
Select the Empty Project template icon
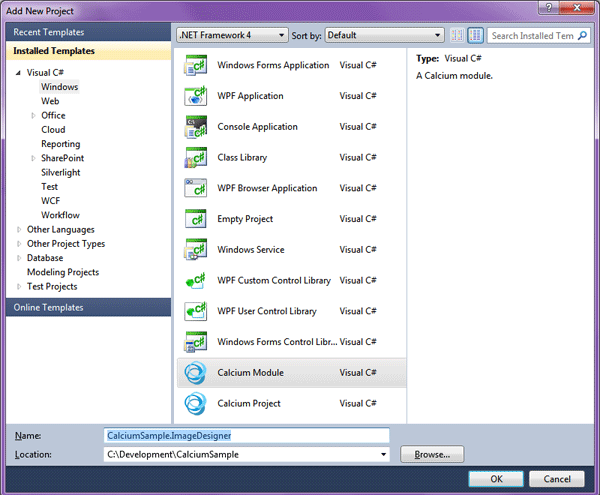(196, 219)
